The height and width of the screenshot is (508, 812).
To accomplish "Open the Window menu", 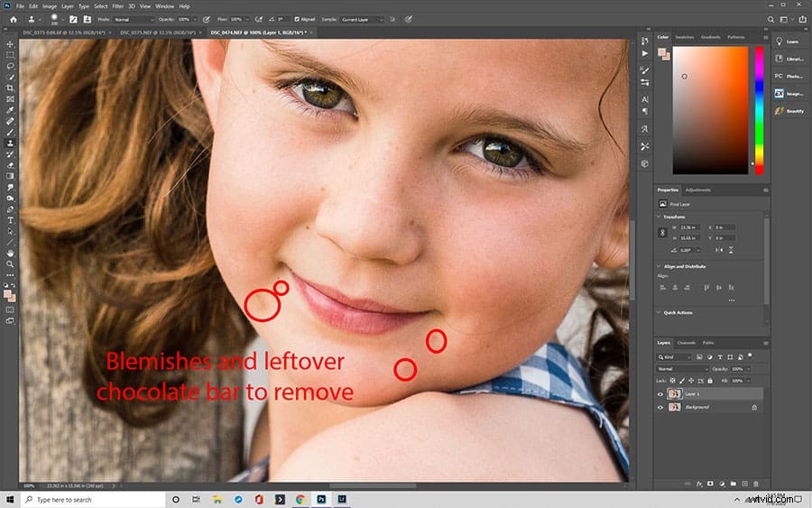I will (165, 6).
